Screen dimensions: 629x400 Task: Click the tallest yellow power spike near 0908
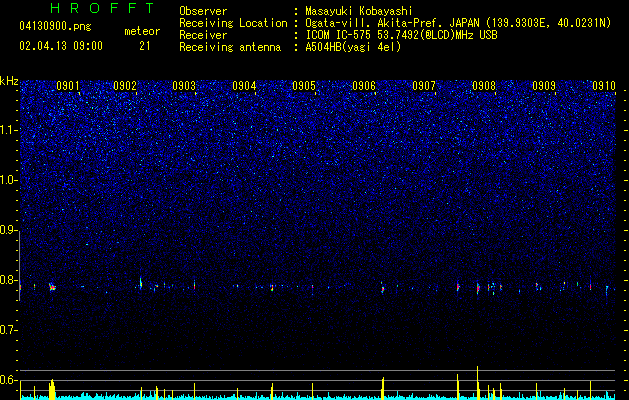[x=477, y=382]
